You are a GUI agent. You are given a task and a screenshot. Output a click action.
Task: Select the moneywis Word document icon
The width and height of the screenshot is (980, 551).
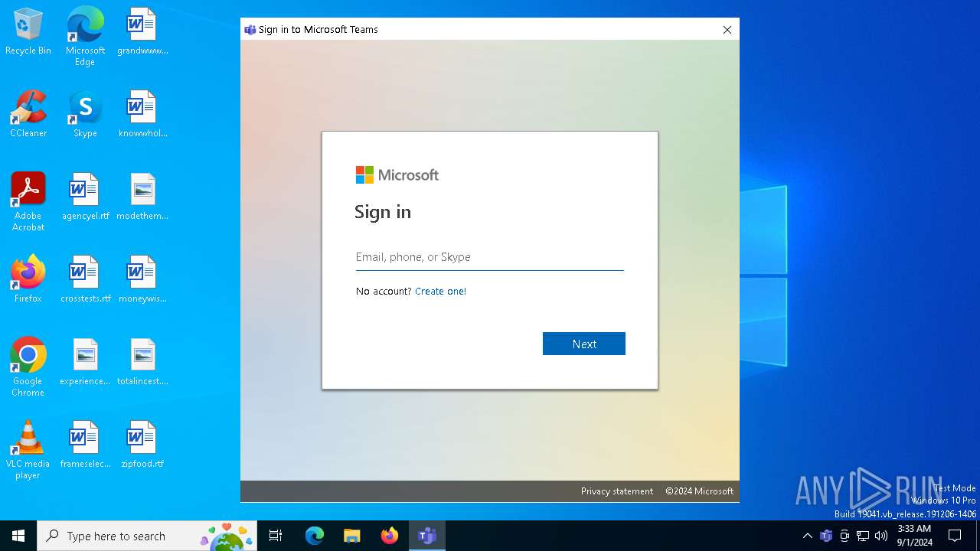pyautogui.click(x=142, y=280)
